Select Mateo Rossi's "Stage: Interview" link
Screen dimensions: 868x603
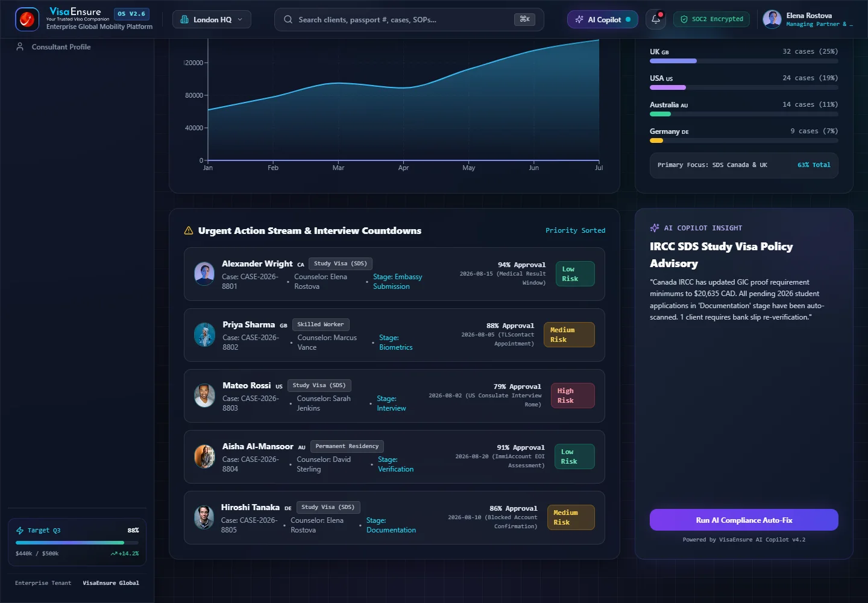[x=391, y=403]
